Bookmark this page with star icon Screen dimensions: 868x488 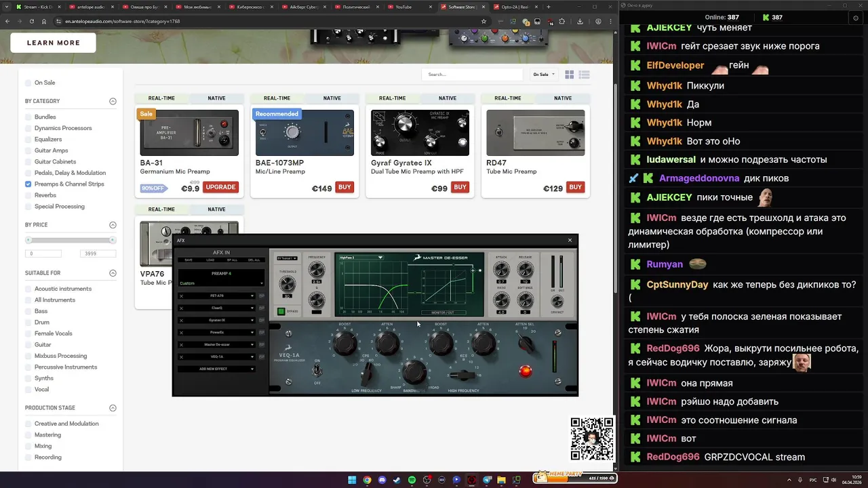(x=484, y=21)
